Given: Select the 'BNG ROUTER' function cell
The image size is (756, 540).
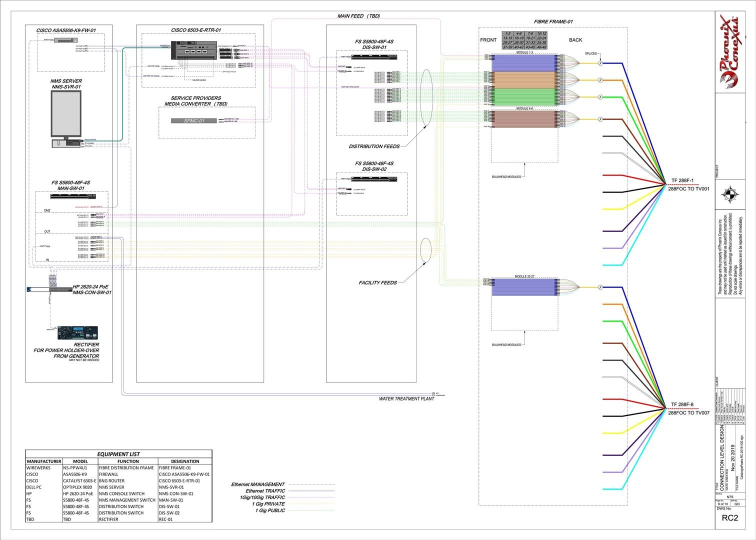Looking at the screenshot, I should (x=127, y=480).
